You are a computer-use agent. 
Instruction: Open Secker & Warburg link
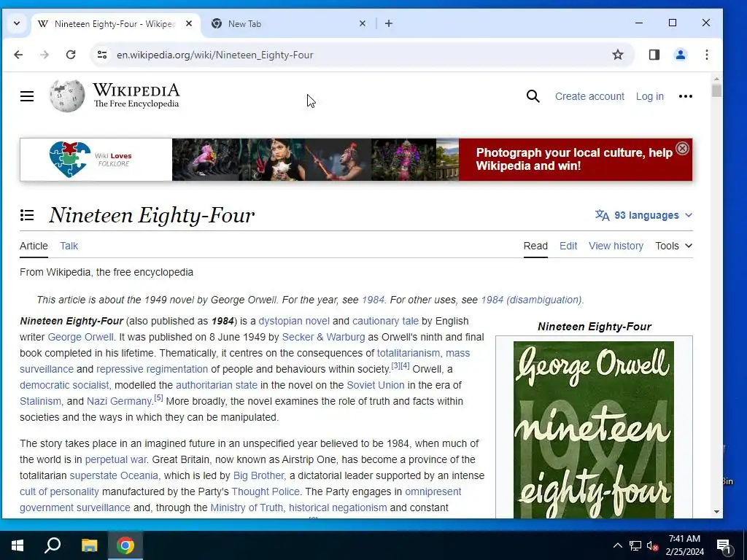[x=323, y=337]
